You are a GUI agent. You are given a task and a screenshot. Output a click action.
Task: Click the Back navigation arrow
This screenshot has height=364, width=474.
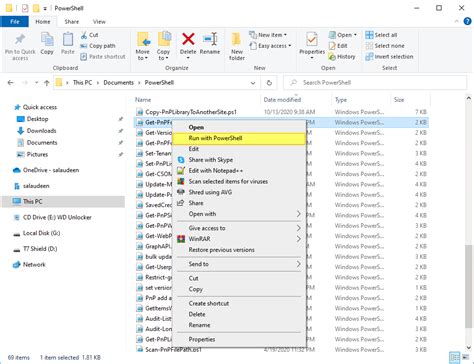11,83
